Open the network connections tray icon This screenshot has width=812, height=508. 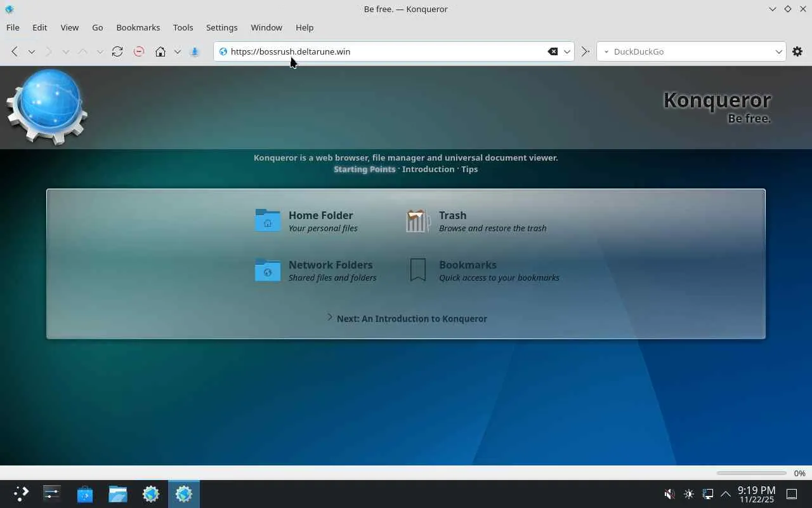point(708,494)
